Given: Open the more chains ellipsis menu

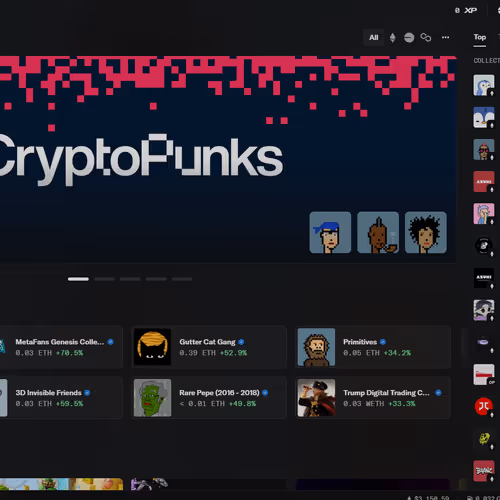Looking at the screenshot, I should point(445,37).
